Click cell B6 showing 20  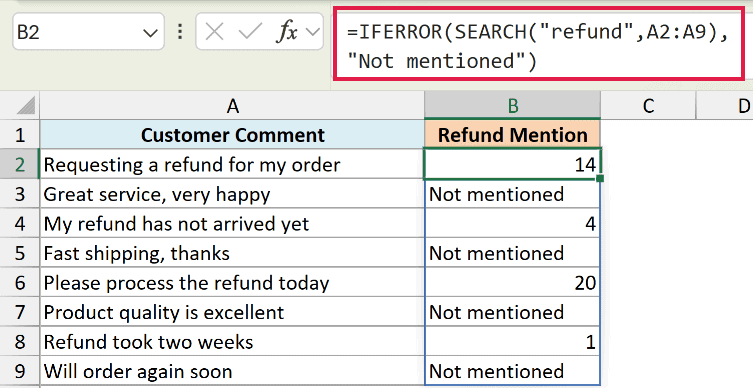(512, 283)
